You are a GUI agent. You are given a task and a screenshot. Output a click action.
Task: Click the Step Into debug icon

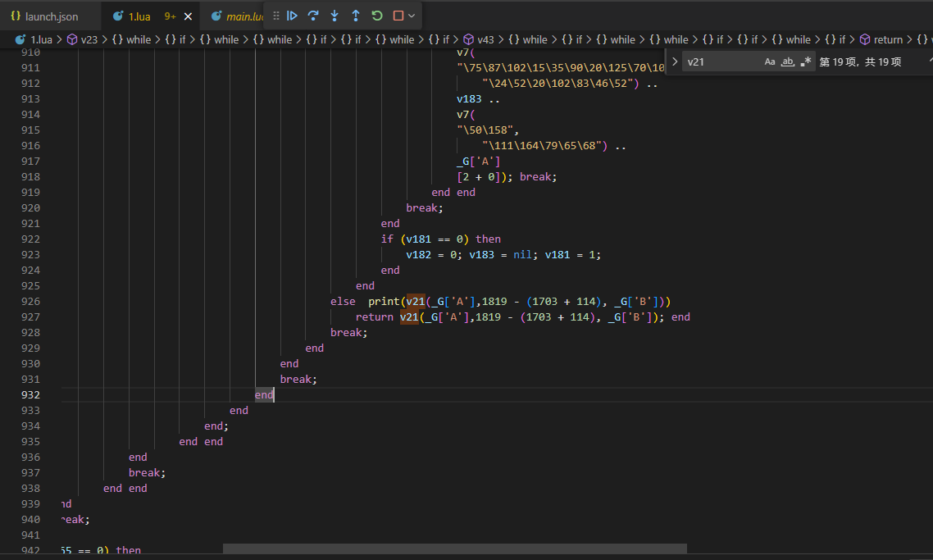click(335, 16)
